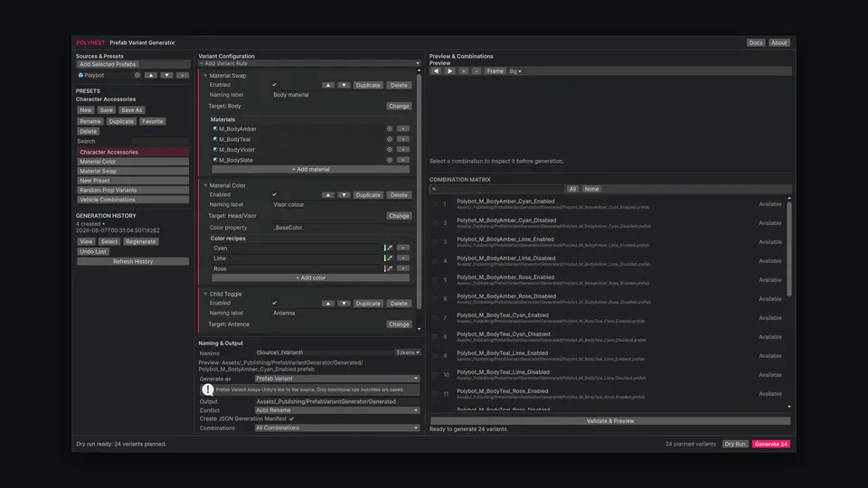The width and height of the screenshot is (868, 488).
Task: Zoom out the preview with minus button
Action: pyautogui.click(x=476, y=70)
